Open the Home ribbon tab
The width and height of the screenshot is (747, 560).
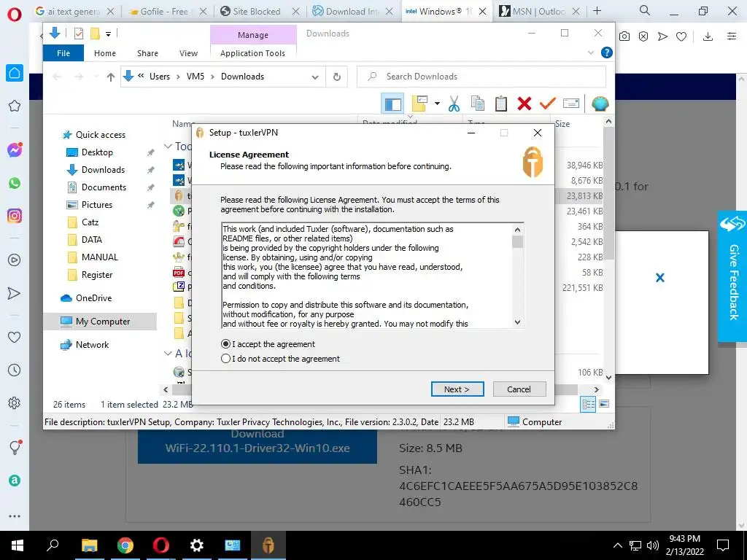pyautogui.click(x=105, y=53)
